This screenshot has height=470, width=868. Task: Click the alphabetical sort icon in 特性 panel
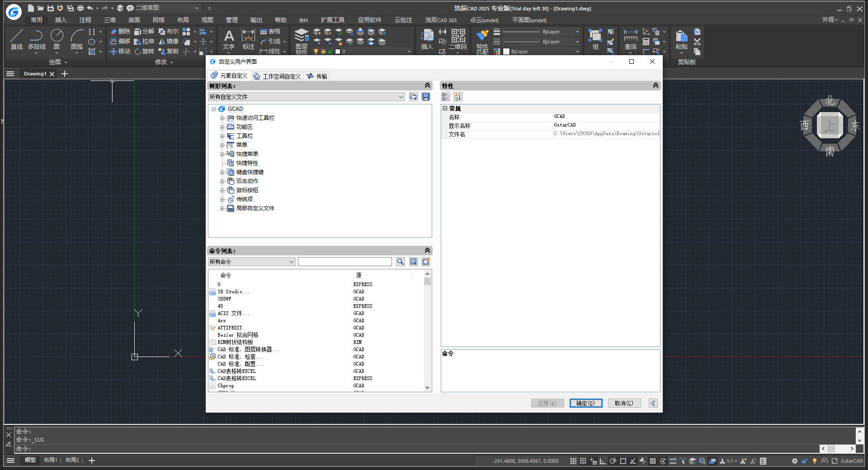[x=458, y=97]
